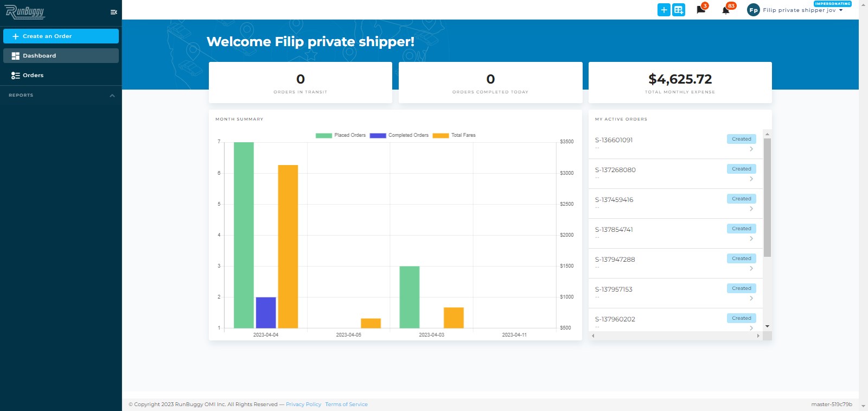Select Dashboard in the sidebar
868x411 pixels.
(x=61, y=56)
